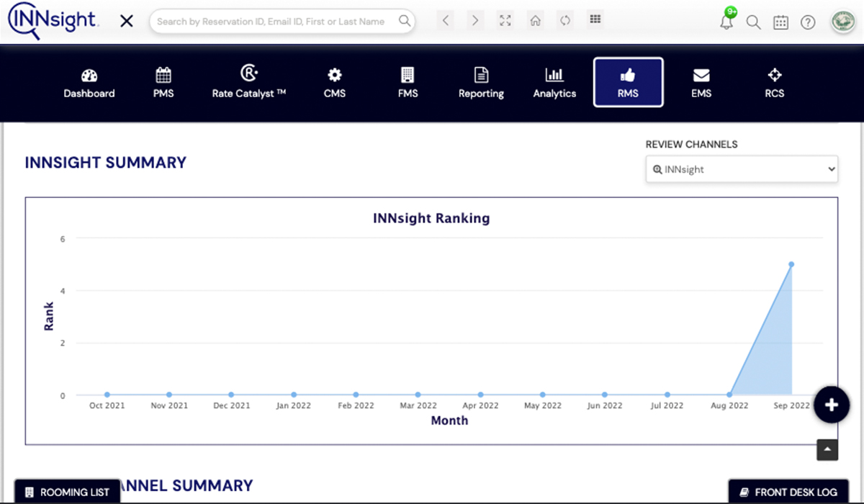Viewport: 864px width, 504px height.
Task: Click the Apr 2022 data point
Action: coord(480,395)
